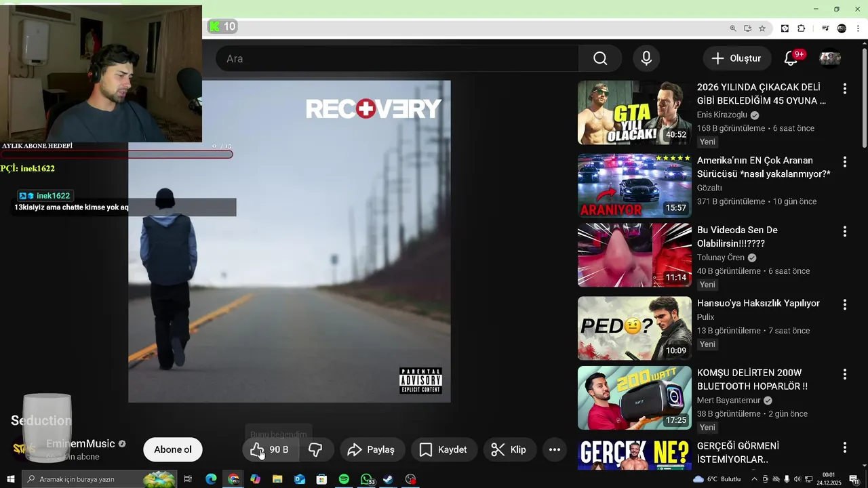
Task: Click the Abone ol subscribe button
Action: click(x=173, y=449)
